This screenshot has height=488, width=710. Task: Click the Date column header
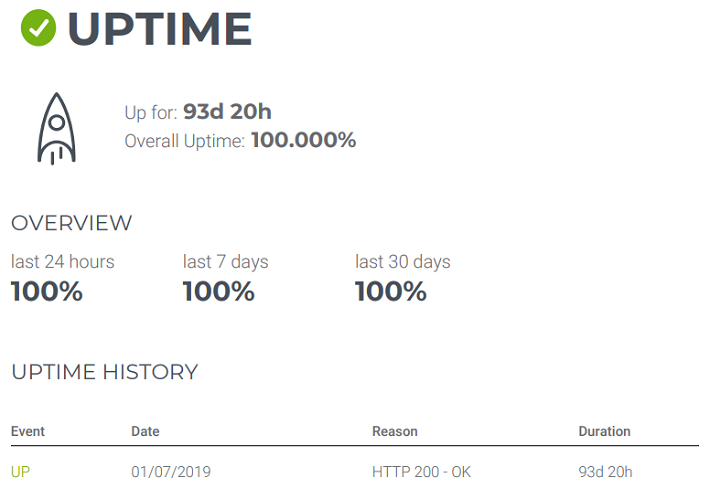coord(145,431)
